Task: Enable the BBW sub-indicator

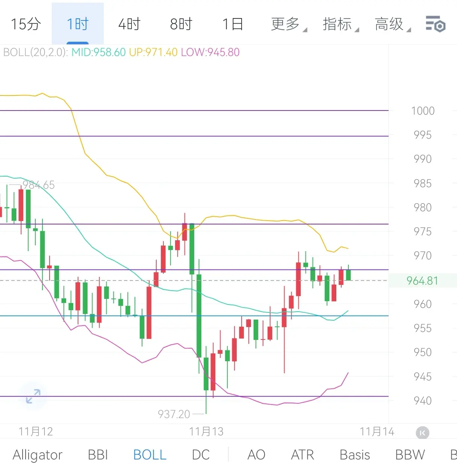Action: click(410, 455)
